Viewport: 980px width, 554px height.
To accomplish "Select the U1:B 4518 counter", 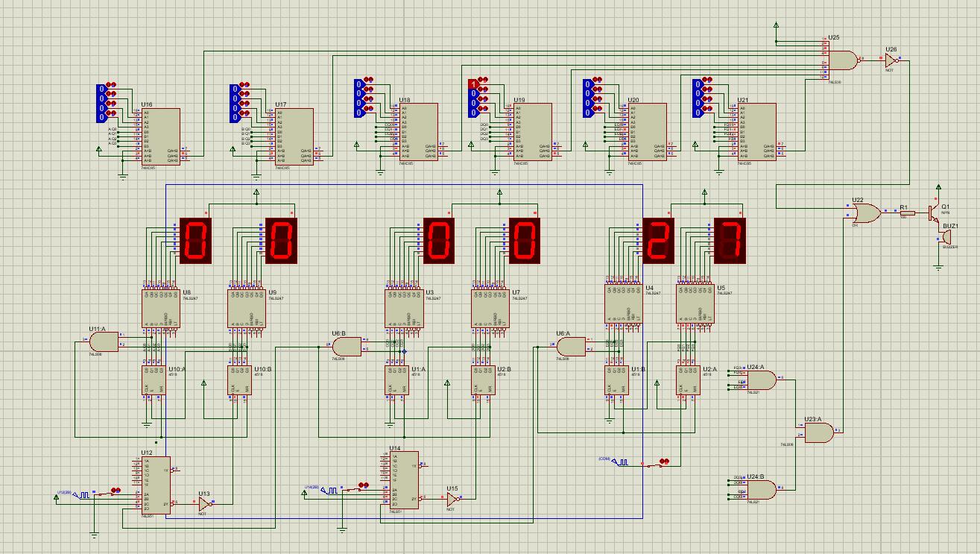I will click(x=616, y=380).
